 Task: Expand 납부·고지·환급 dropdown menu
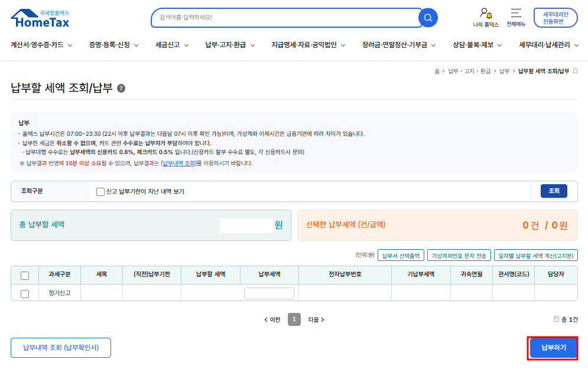(x=230, y=44)
